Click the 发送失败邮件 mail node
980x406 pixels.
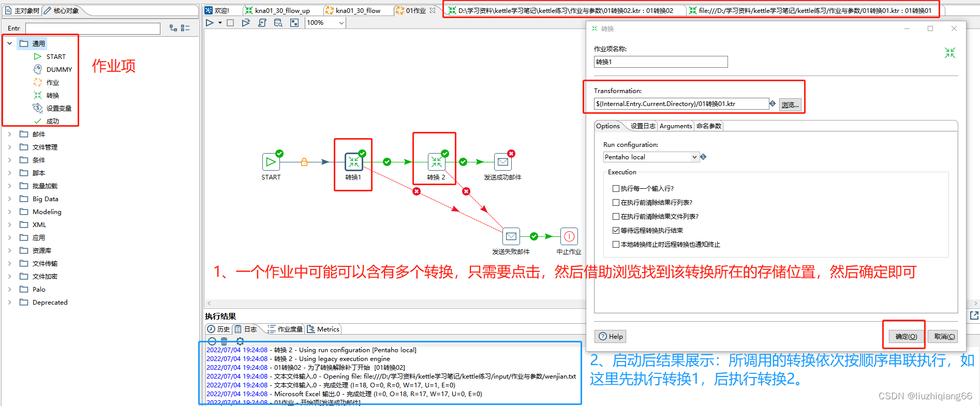511,236
